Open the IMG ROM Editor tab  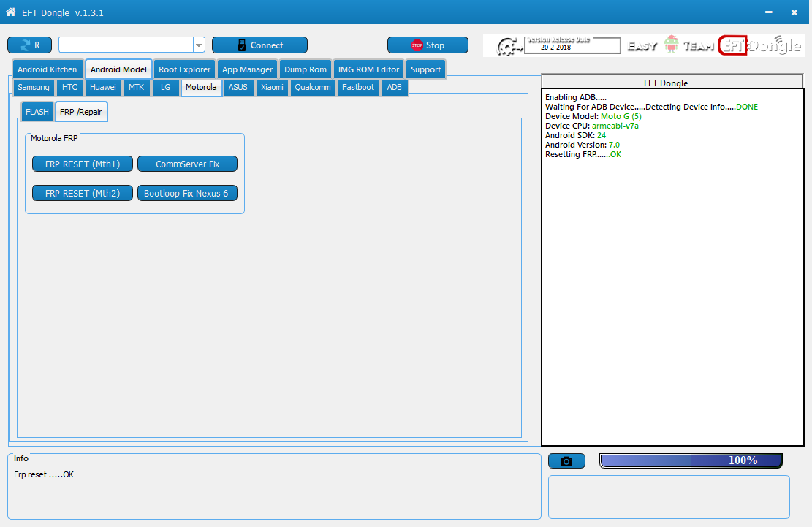pyautogui.click(x=368, y=69)
